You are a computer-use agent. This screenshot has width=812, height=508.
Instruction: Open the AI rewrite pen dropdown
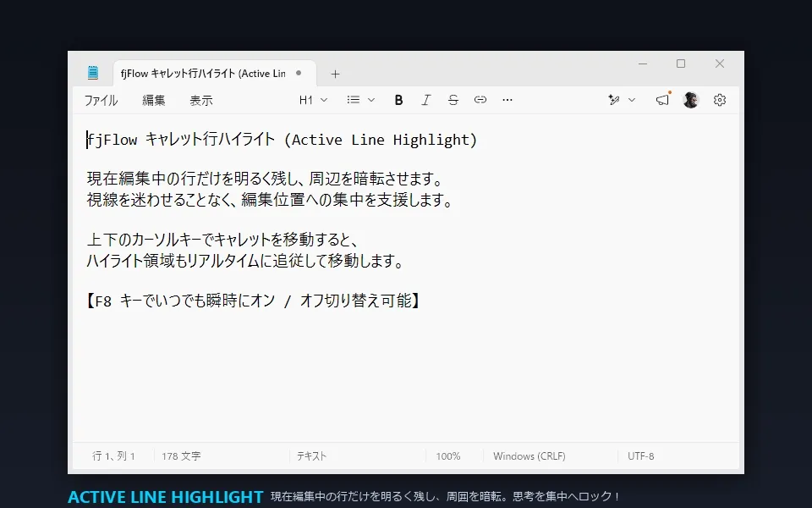(622, 100)
